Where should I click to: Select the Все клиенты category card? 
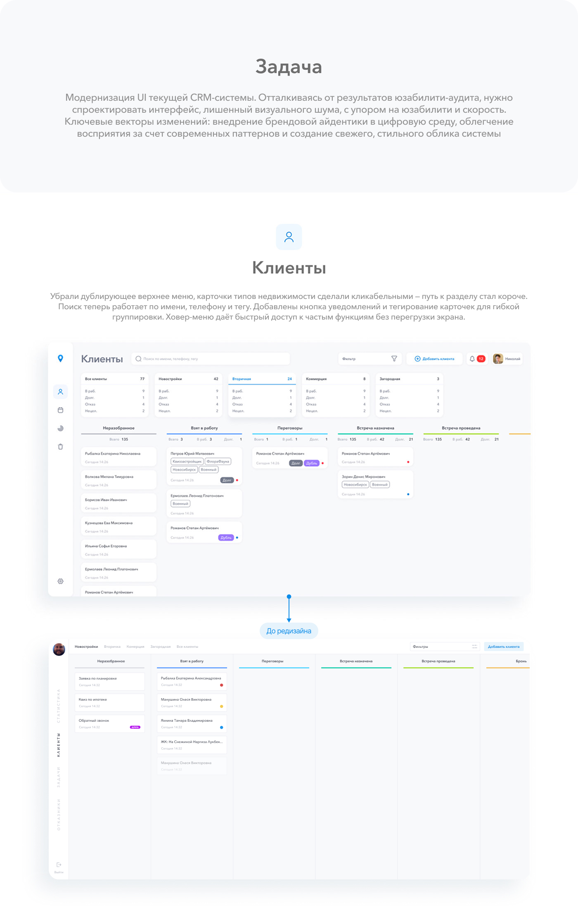(x=115, y=395)
